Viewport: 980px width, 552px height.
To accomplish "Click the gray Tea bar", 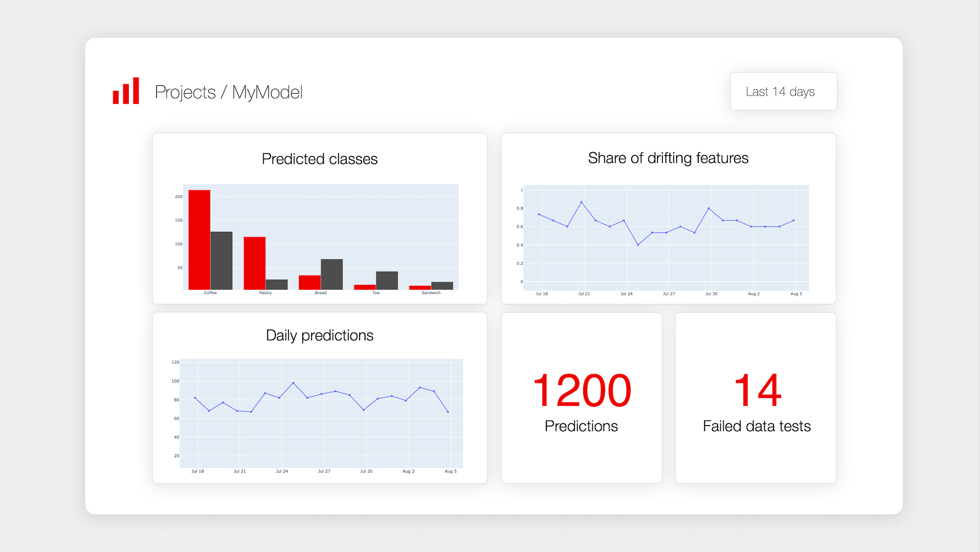I will point(387,280).
